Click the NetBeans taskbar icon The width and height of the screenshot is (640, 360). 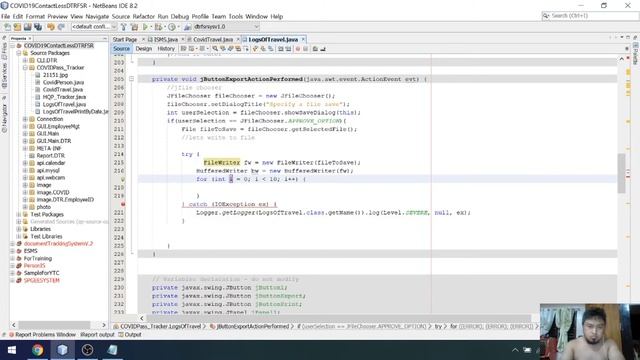click(62, 350)
